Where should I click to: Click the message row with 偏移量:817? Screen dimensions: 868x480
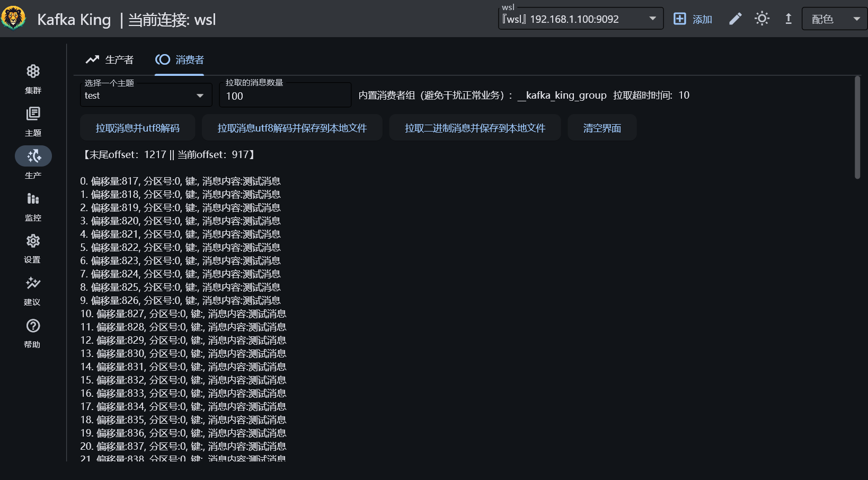pyautogui.click(x=180, y=181)
